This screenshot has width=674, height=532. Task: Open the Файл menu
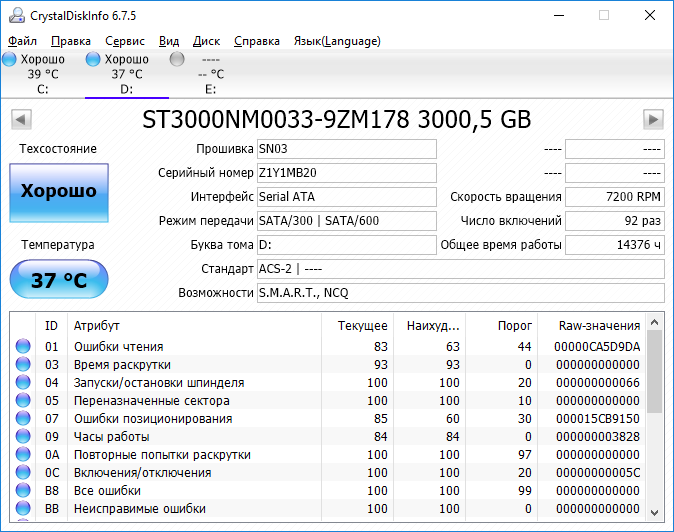coord(22,41)
